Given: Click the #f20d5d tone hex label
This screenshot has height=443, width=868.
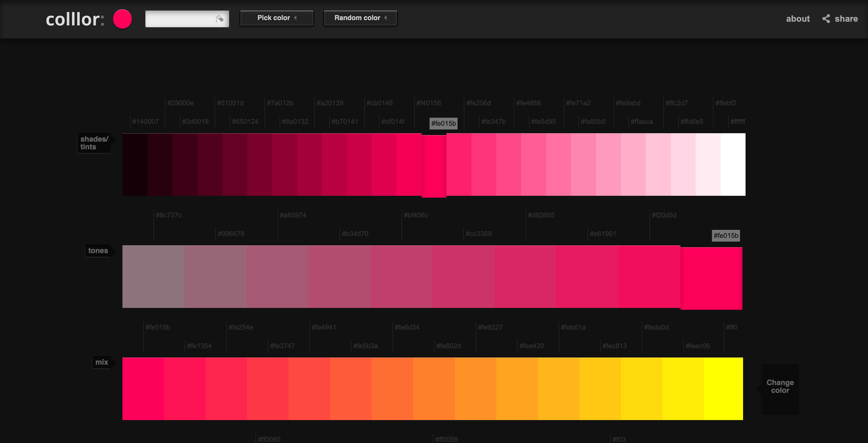Looking at the screenshot, I should pos(664,215).
